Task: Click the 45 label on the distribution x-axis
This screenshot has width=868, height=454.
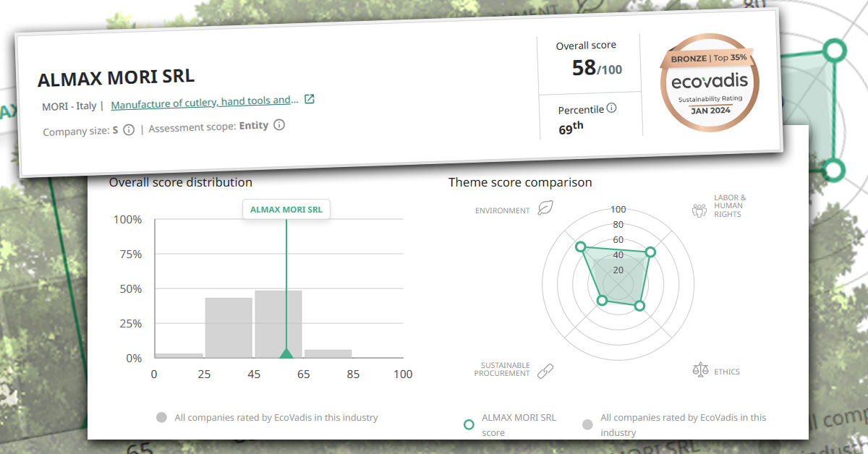Action: click(x=254, y=374)
